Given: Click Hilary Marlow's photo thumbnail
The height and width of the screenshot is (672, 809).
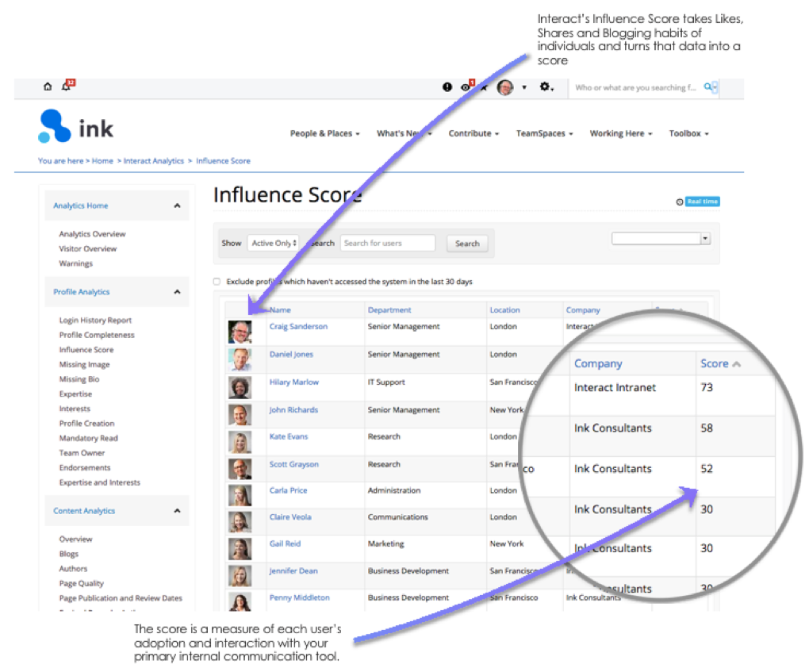Looking at the screenshot, I should tap(240, 387).
